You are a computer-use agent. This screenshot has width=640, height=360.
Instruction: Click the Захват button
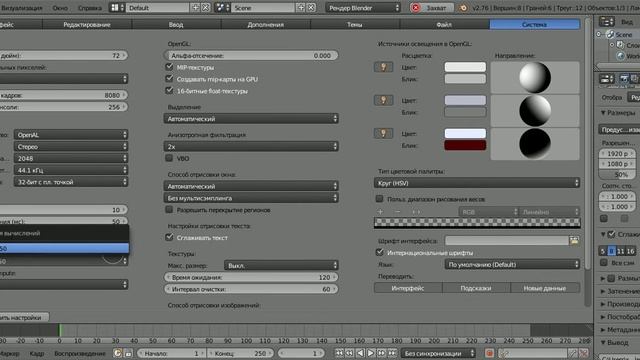click(432, 8)
